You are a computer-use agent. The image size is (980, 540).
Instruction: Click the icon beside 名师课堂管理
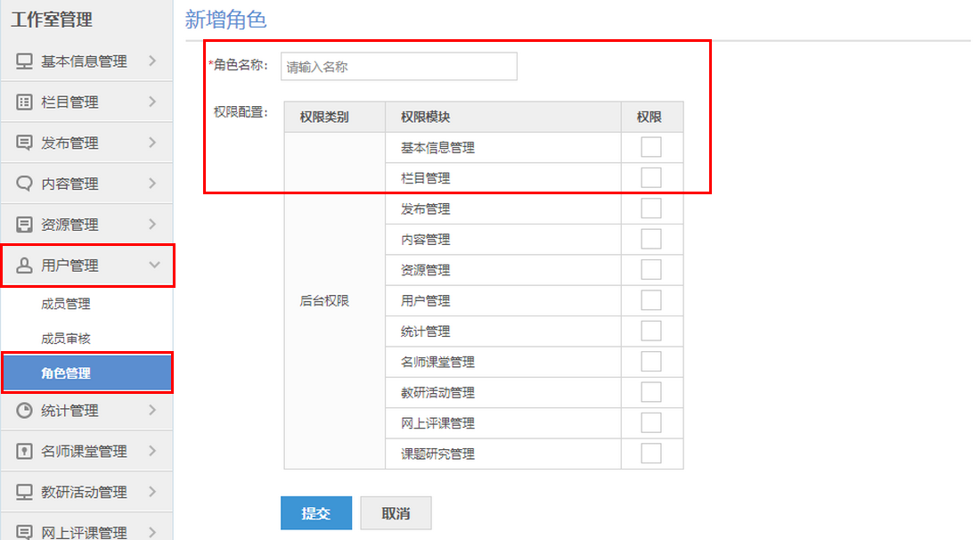pos(25,452)
